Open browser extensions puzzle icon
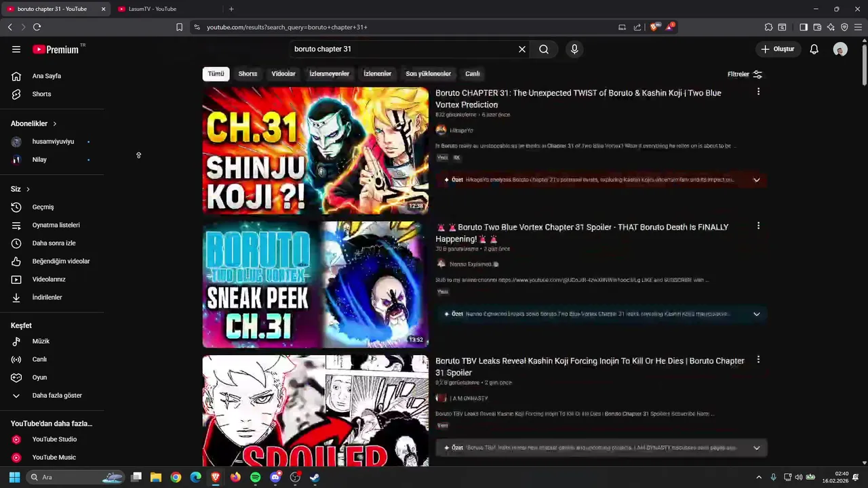Image resolution: width=868 pixels, height=488 pixels. point(768,27)
